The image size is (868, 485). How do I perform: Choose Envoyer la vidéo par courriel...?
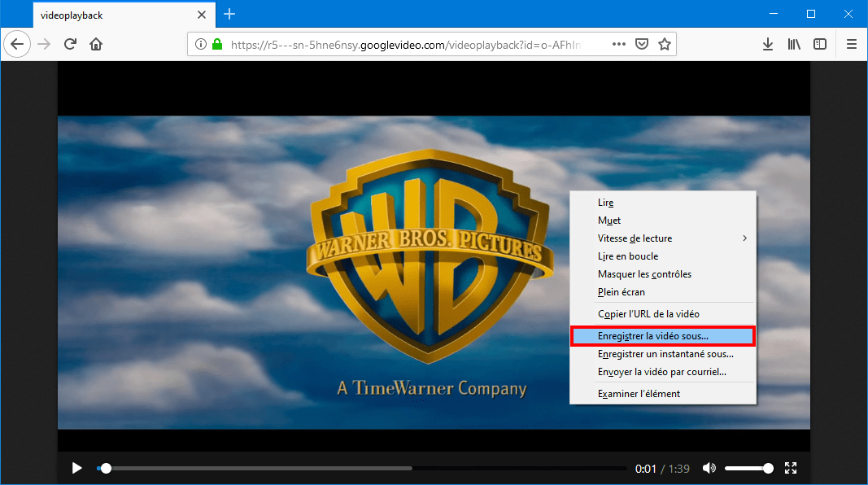coord(663,372)
